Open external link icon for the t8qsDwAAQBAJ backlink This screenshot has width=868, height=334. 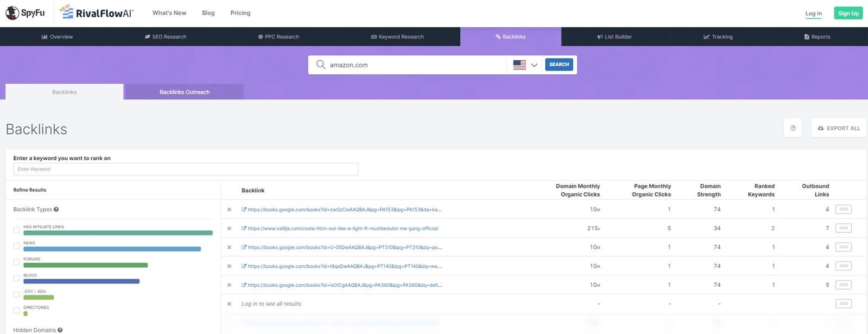[244, 266]
